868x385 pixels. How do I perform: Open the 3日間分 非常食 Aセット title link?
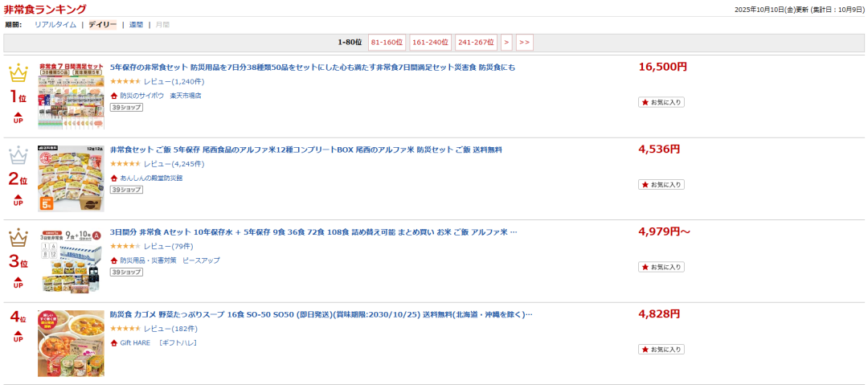click(x=313, y=232)
